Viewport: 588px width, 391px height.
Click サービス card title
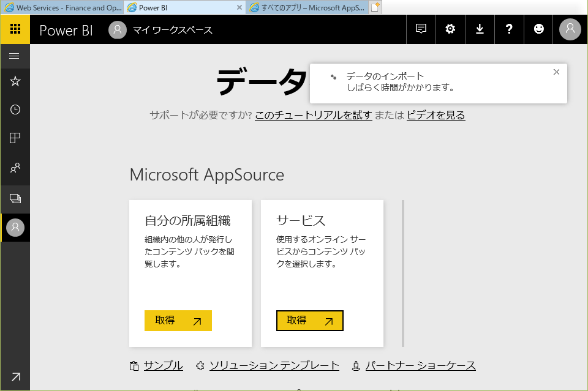tap(301, 221)
